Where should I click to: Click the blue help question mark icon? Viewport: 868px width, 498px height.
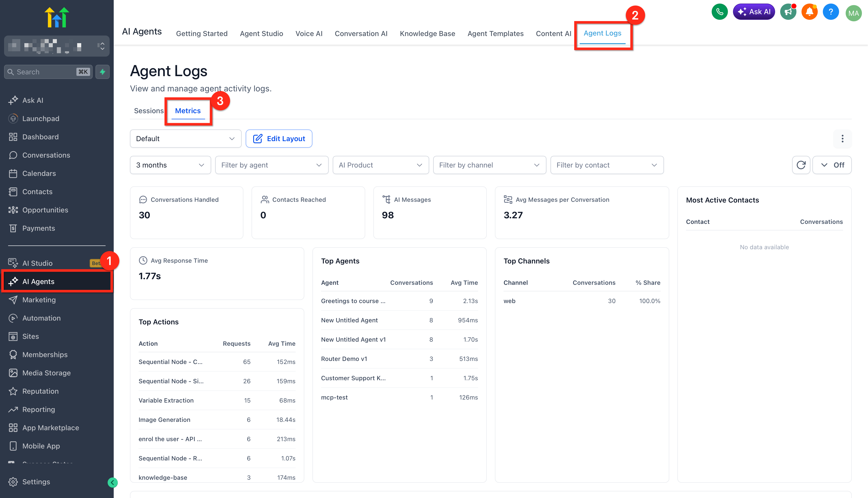830,12
